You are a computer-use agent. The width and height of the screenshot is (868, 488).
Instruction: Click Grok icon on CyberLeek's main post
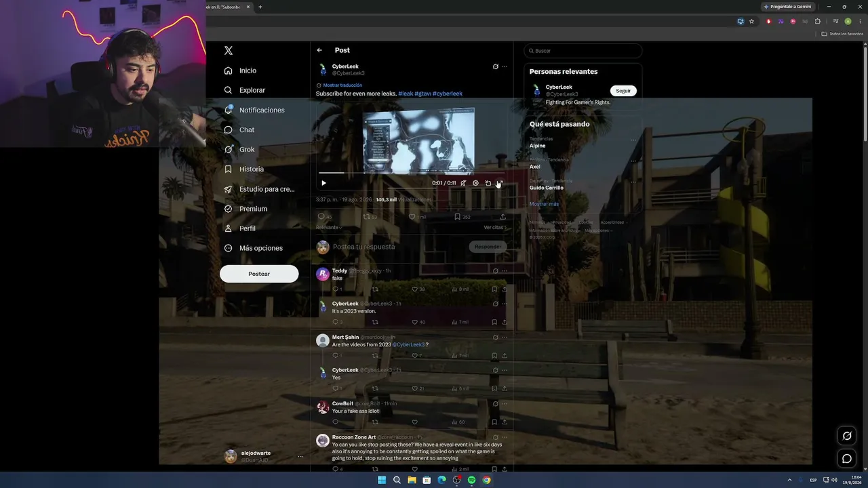[496, 66]
